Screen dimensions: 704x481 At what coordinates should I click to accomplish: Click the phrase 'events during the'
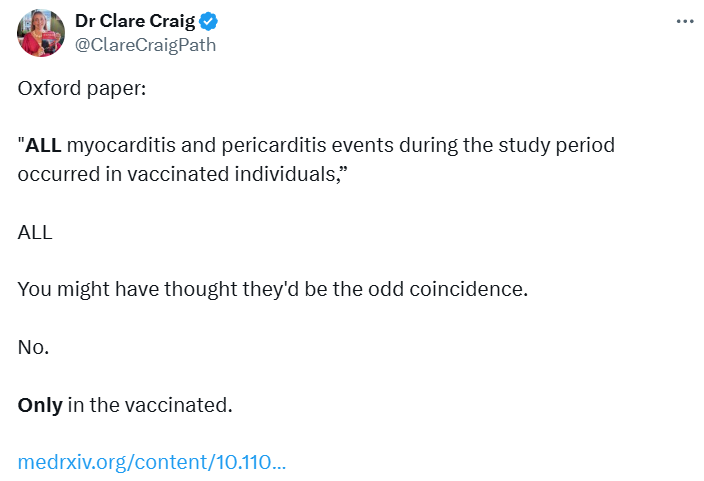(x=396, y=146)
